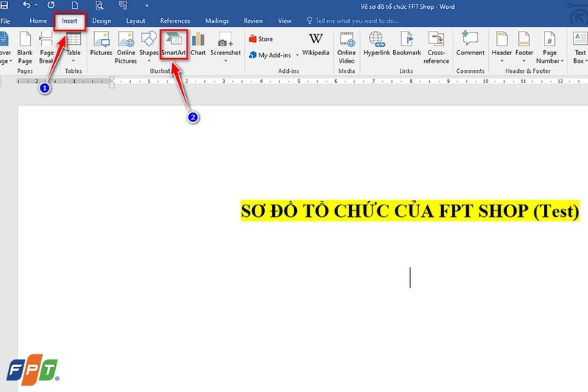Open the View tab
Screen dimensions: 588x392
click(284, 21)
